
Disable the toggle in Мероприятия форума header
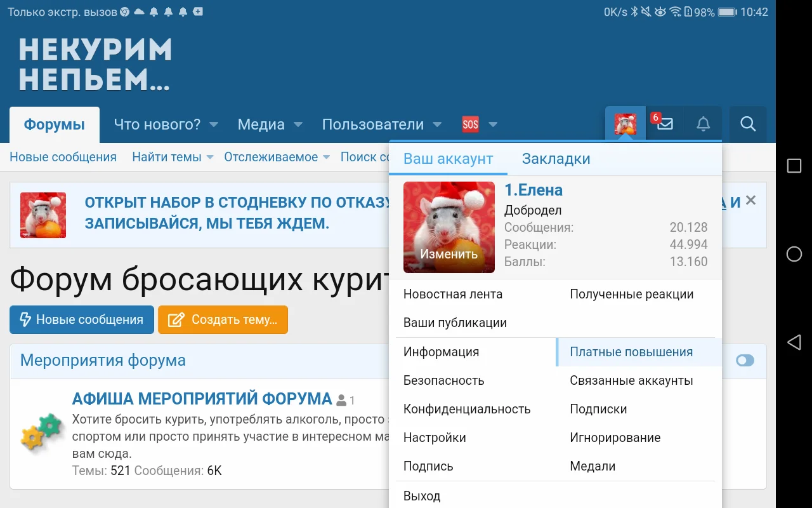pos(745,360)
